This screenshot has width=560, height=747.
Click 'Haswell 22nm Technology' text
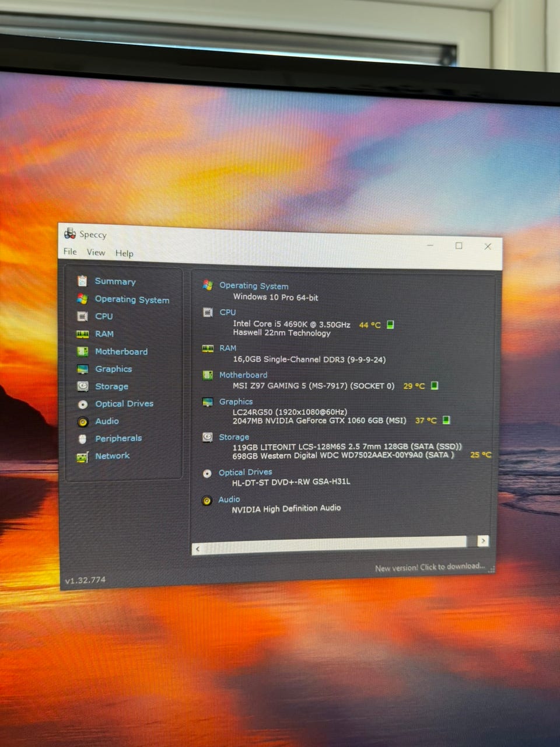[x=282, y=333]
